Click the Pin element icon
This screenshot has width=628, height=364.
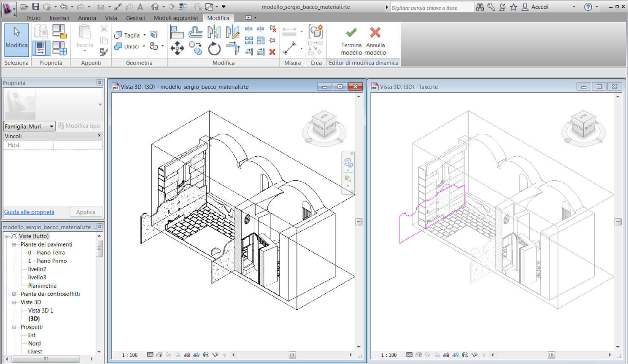(272, 40)
